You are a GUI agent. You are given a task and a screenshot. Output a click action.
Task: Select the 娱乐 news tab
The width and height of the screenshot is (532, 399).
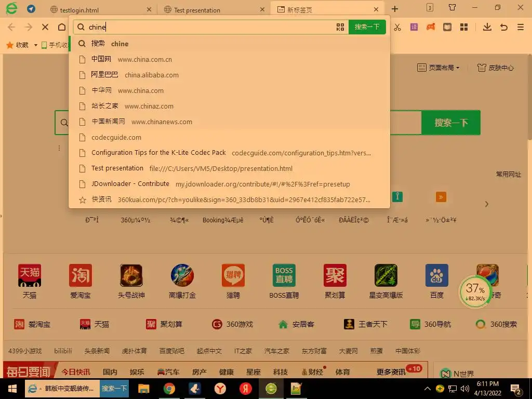click(137, 372)
